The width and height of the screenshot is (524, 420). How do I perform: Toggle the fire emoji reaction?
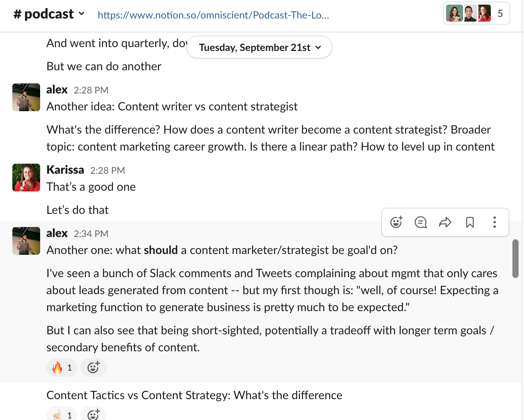click(x=62, y=367)
